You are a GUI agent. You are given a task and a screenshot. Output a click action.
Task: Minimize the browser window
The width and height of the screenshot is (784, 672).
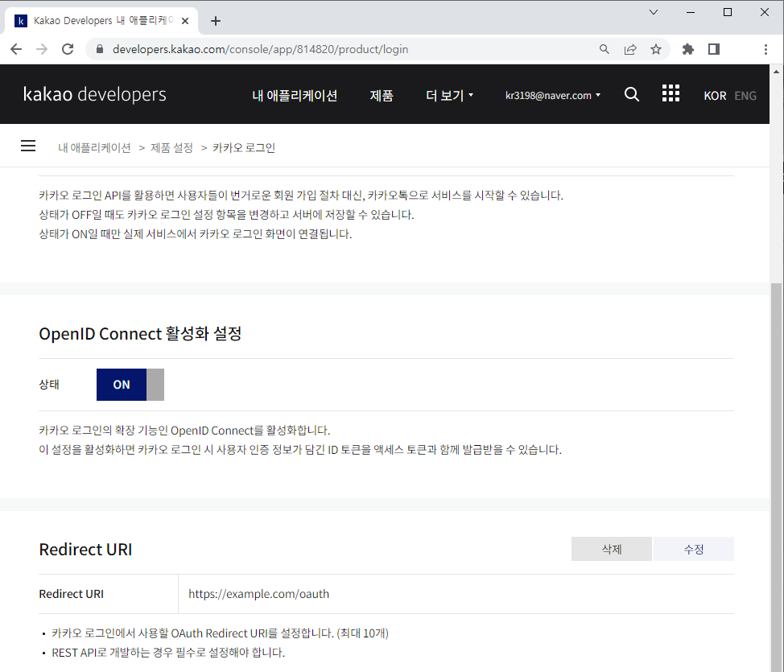[691, 12]
